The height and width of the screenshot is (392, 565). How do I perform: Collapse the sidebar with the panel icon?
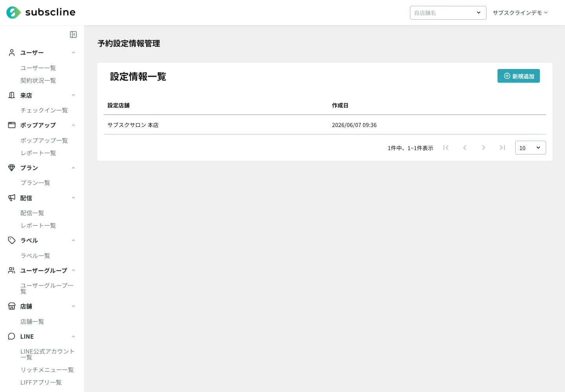click(x=73, y=34)
